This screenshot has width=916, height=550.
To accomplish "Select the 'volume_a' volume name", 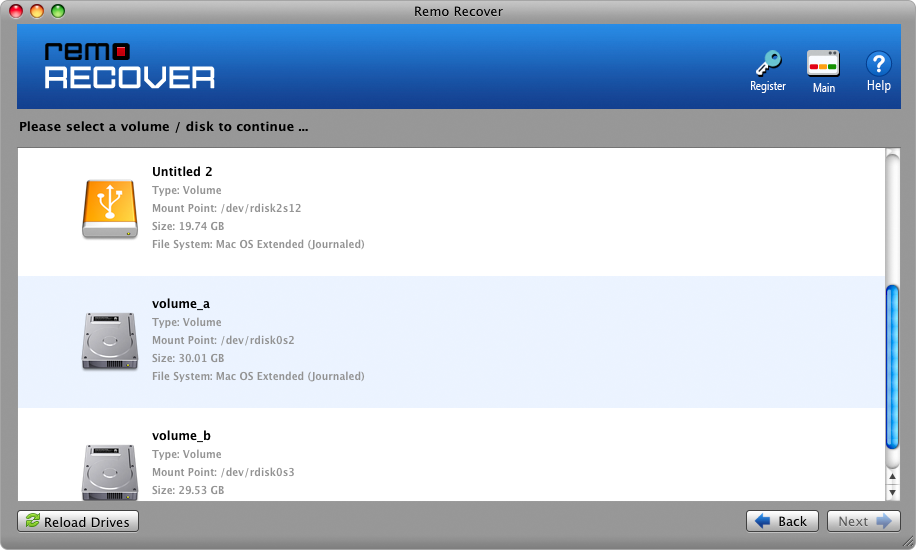I will click(181, 304).
